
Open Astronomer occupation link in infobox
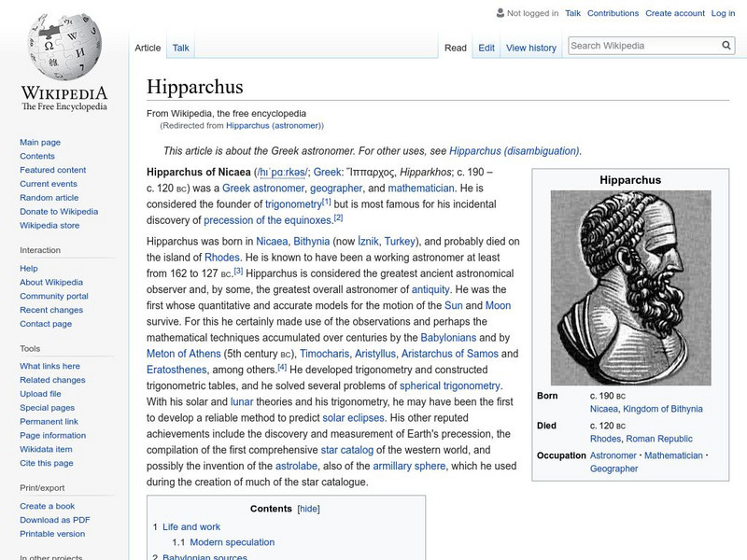pyautogui.click(x=613, y=455)
